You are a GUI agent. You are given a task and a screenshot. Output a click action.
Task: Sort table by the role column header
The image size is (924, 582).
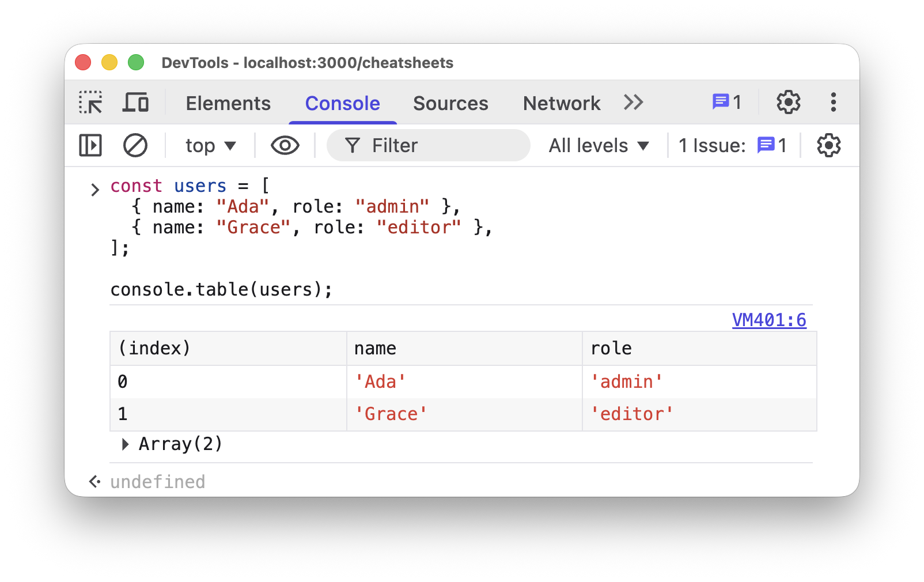(700, 348)
